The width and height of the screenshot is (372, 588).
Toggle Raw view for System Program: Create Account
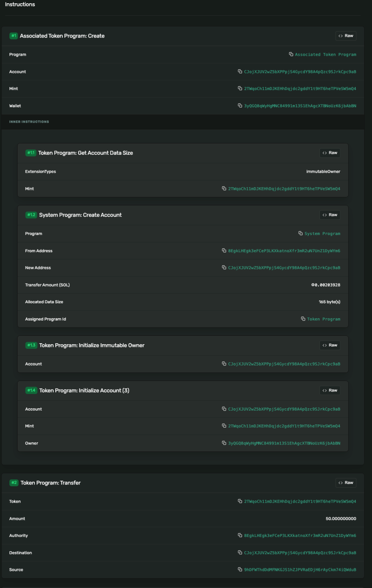coord(330,215)
